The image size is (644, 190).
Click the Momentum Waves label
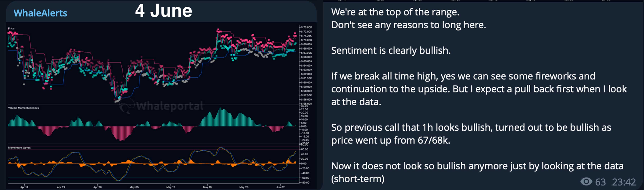coord(19,148)
